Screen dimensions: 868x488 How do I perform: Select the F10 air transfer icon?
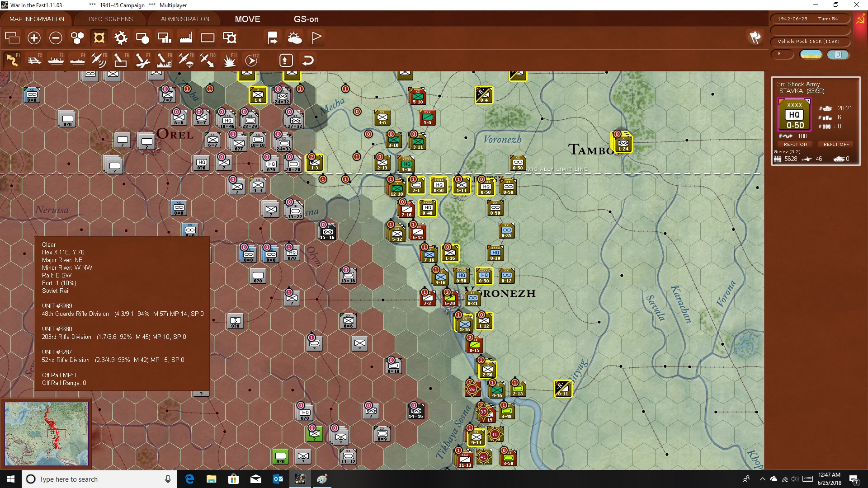point(208,60)
